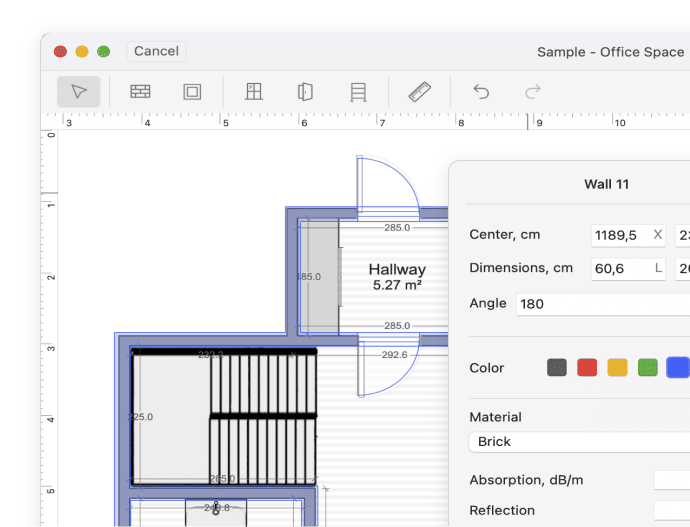Choose the yellow color swatch

(617, 368)
